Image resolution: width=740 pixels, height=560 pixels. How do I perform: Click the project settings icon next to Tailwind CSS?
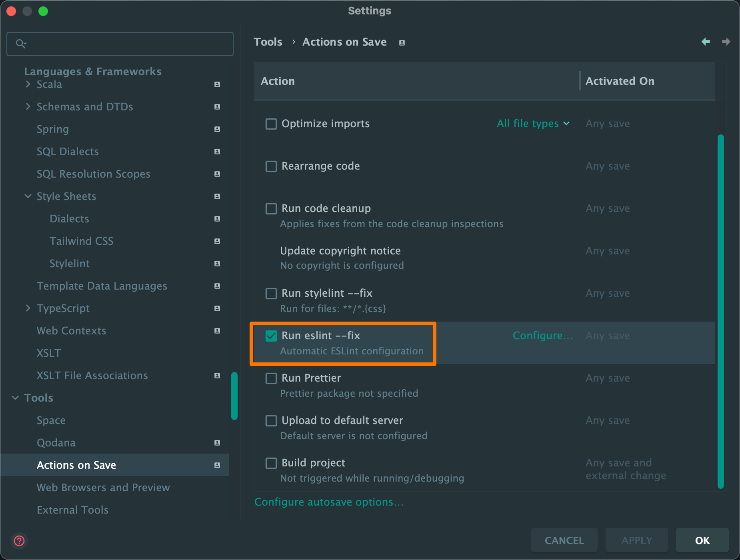click(x=217, y=241)
